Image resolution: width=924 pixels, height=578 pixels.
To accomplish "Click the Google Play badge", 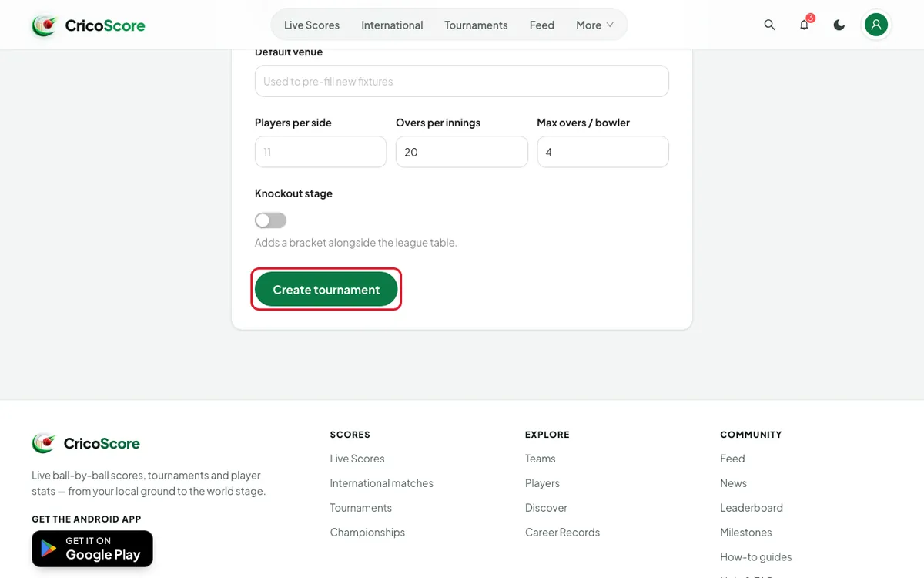I will (x=92, y=549).
